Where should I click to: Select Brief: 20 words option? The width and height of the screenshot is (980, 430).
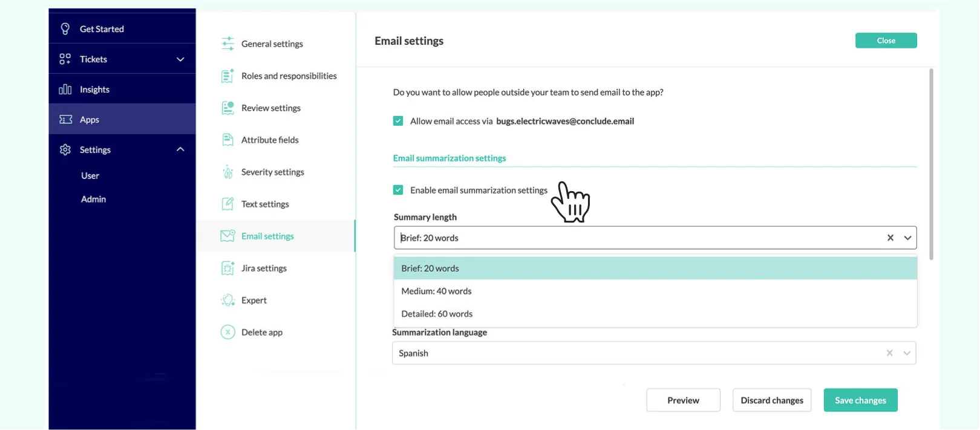(655, 268)
